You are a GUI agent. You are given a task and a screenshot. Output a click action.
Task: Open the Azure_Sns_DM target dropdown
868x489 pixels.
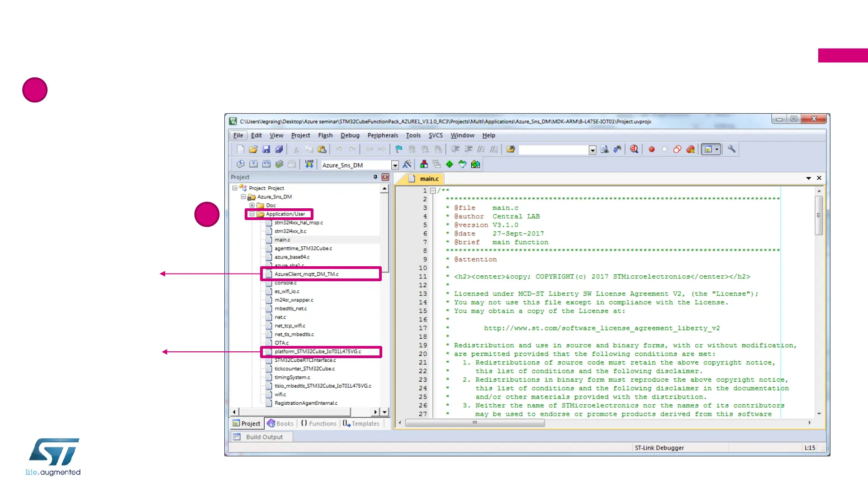[x=395, y=165]
